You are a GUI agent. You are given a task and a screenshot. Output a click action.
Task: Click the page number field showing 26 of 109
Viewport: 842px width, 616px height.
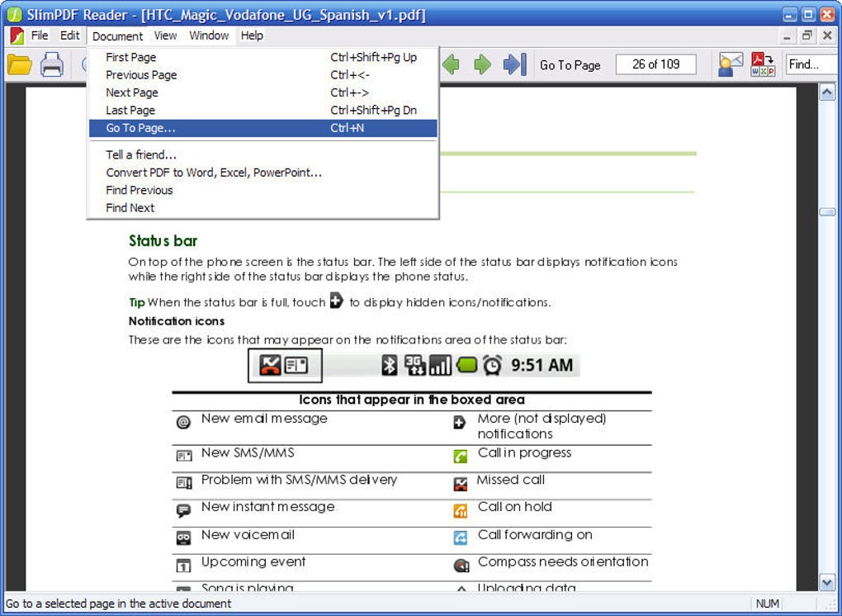pos(655,64)
